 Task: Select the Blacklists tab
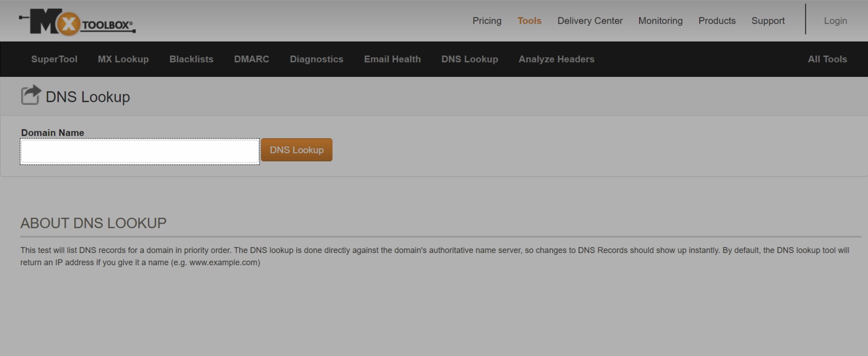(x=191, y=59)
